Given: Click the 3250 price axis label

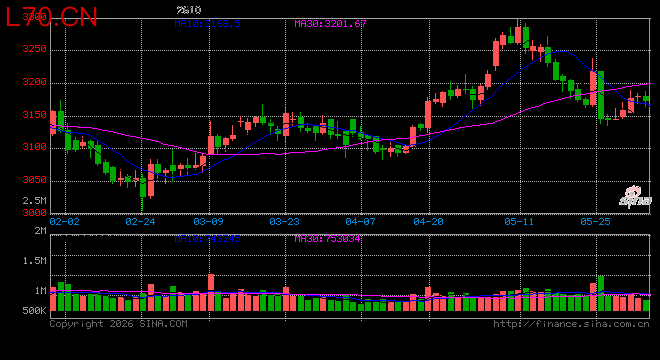Looking at the screenshot, I should 35,49.
